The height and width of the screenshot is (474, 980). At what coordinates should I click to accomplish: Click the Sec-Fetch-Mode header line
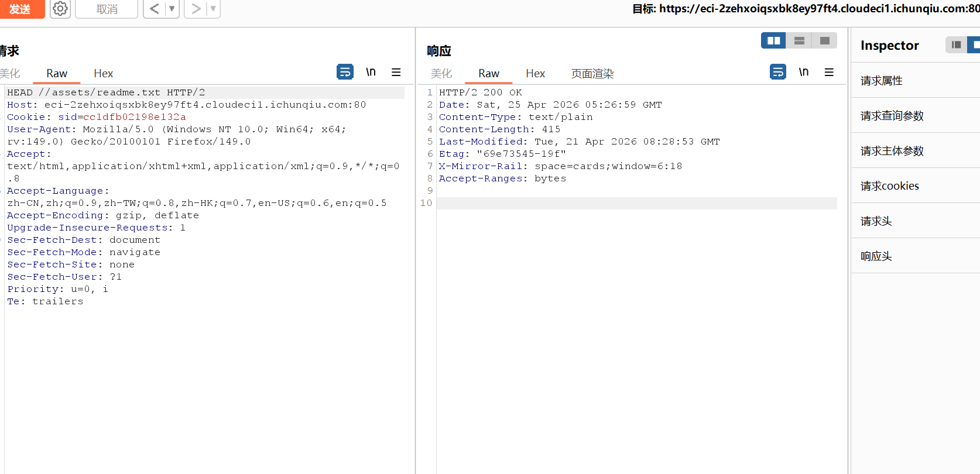click(84, 252)
